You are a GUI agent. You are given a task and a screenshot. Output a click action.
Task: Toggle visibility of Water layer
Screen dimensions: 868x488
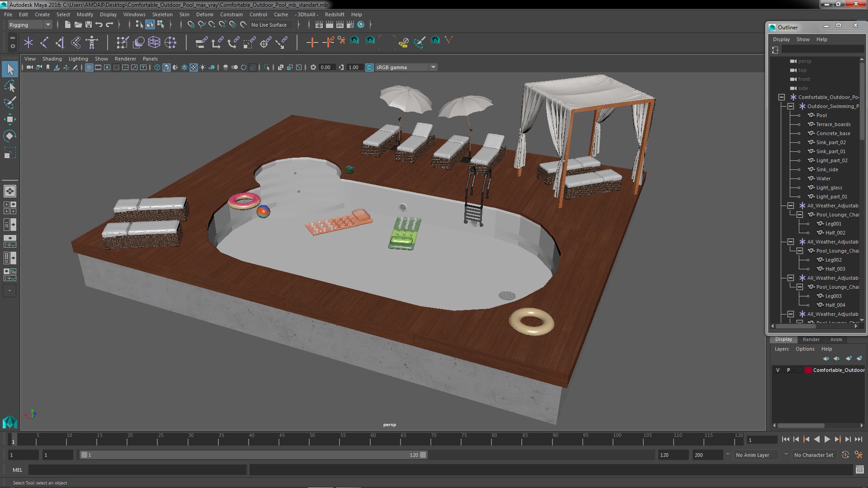pos(799,178)
